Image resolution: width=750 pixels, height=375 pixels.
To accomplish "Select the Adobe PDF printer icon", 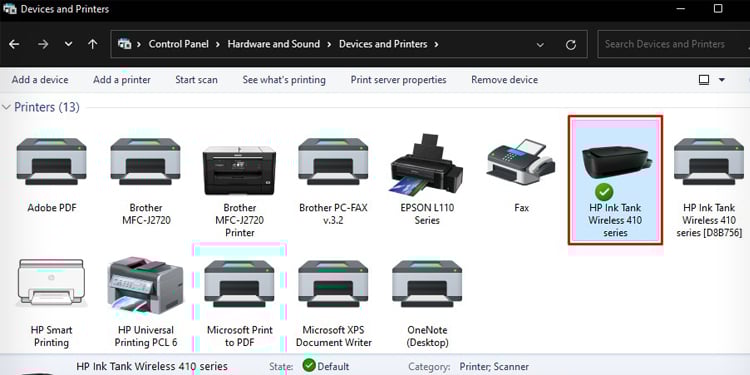I will (x=51, y=161).
